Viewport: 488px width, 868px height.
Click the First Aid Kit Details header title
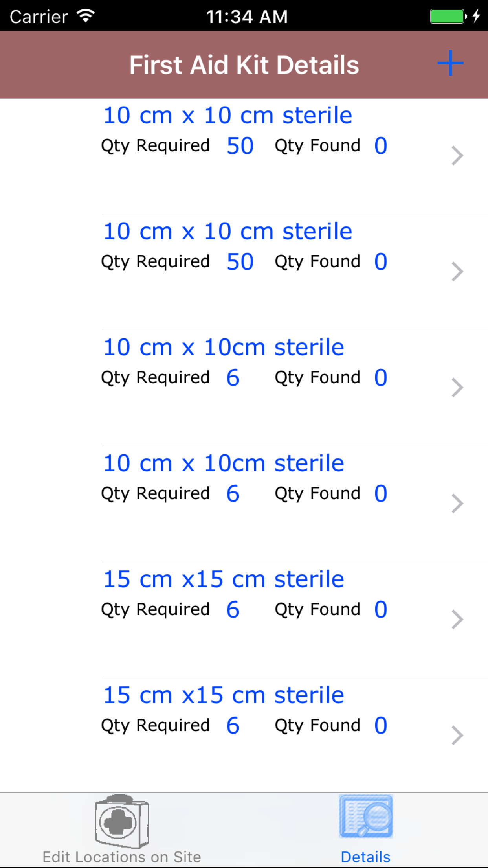click(x=244, y=65)
